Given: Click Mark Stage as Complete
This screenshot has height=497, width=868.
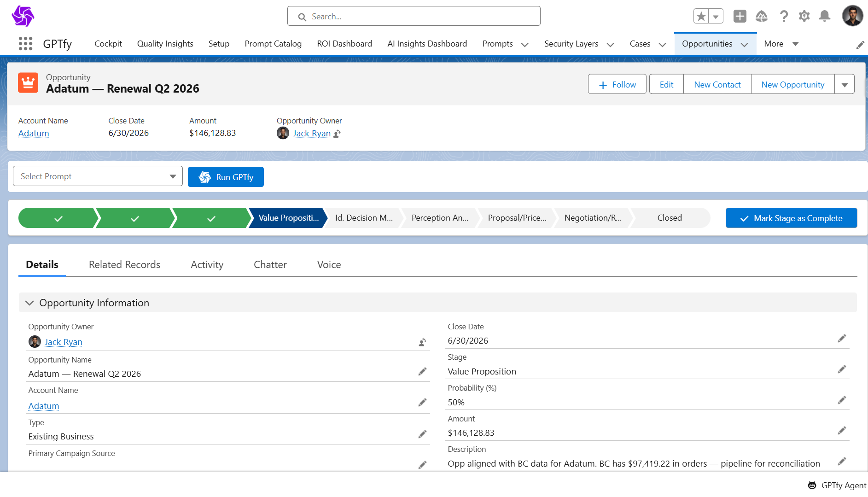Looking at the screenshot, I should pos(792,218).
